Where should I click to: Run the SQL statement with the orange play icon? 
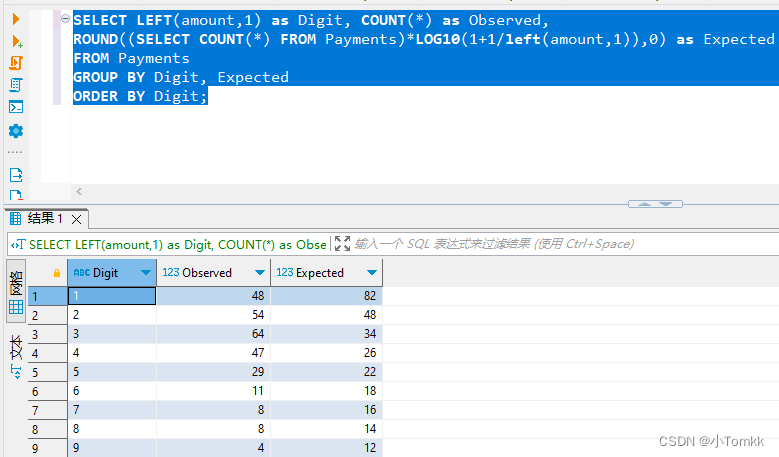click(15, 19)
